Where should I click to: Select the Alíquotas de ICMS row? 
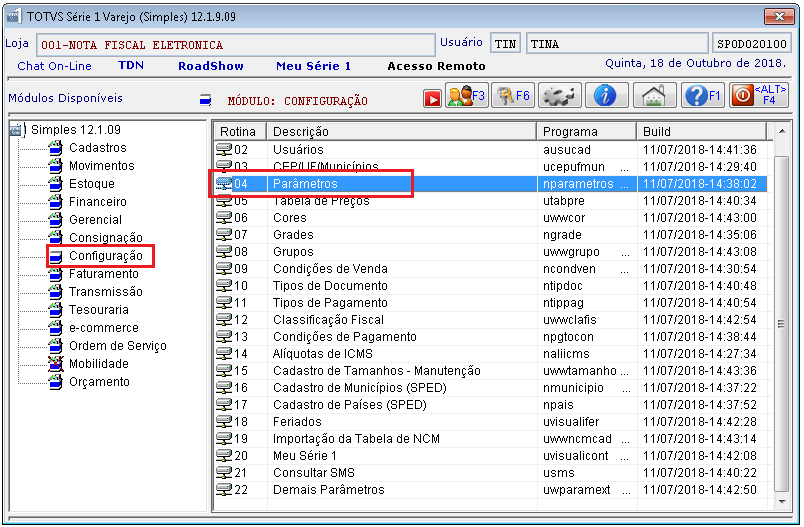click(x=490, y=354)
